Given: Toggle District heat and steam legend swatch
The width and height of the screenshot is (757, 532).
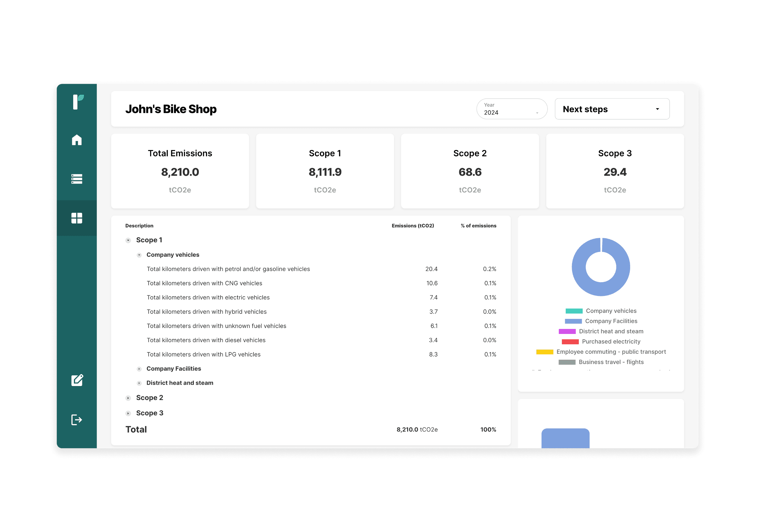Looking at the screenshot, I should (x=567, y=331).
